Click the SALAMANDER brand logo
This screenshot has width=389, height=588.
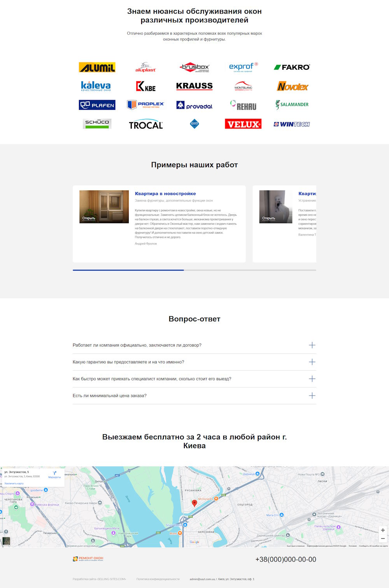tap(292, 104)
